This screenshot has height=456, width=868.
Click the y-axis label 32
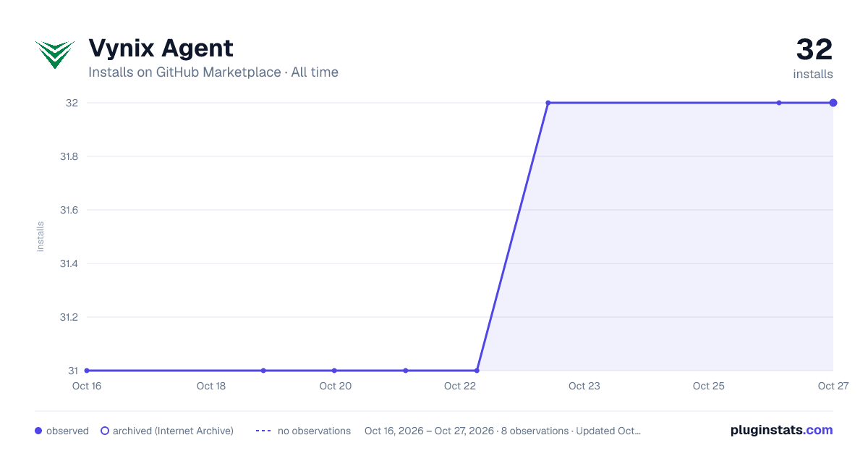click(72, 103)
